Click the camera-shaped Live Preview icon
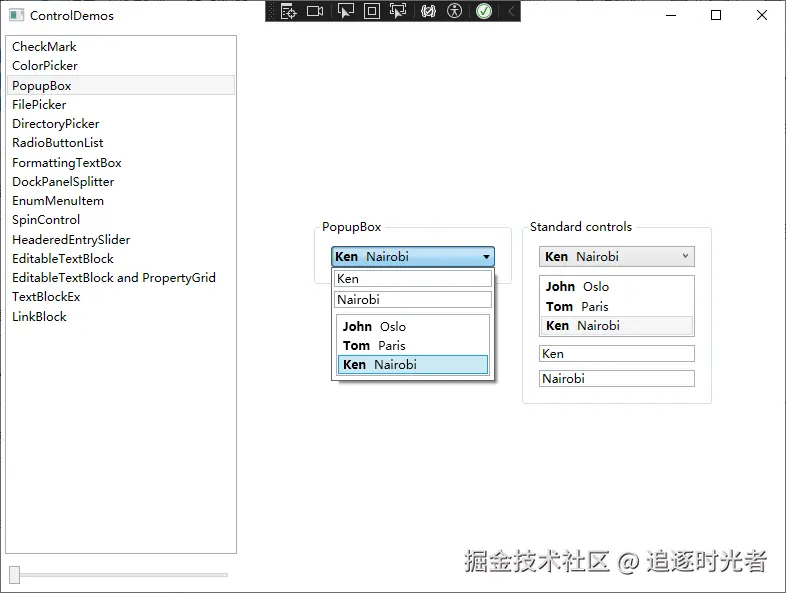This screenshot has width=786, height=593. (x=315, y=11)
